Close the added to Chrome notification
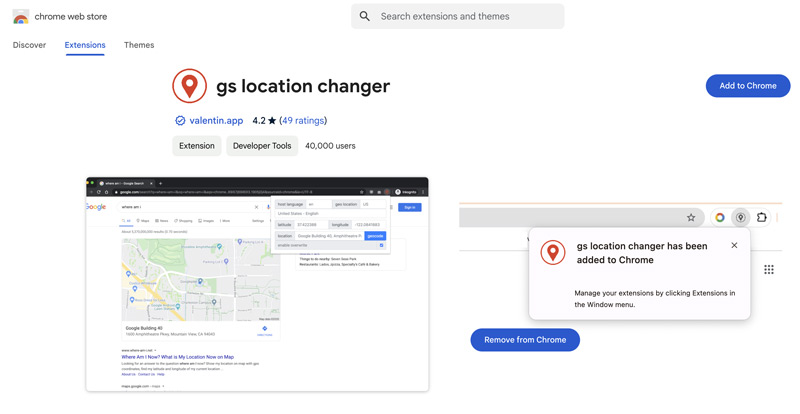Image resolution: width=800 pixels, height=414 pixels. 734,246
